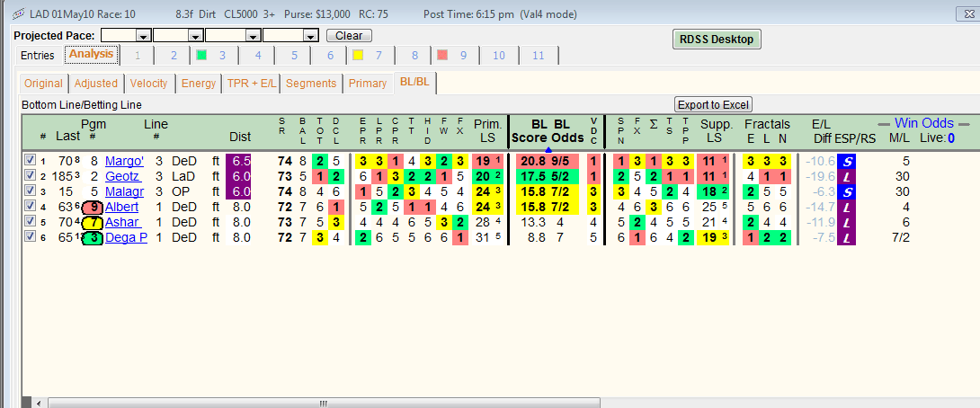Click the S ESP/RS badge for Margo'

pyautogui.click(x=847, y=162)
